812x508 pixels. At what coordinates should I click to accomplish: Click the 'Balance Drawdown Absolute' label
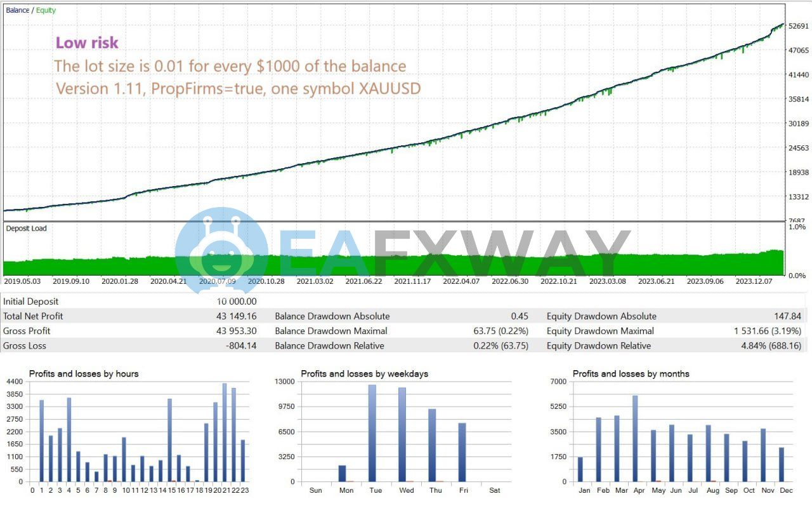(332, 316)
